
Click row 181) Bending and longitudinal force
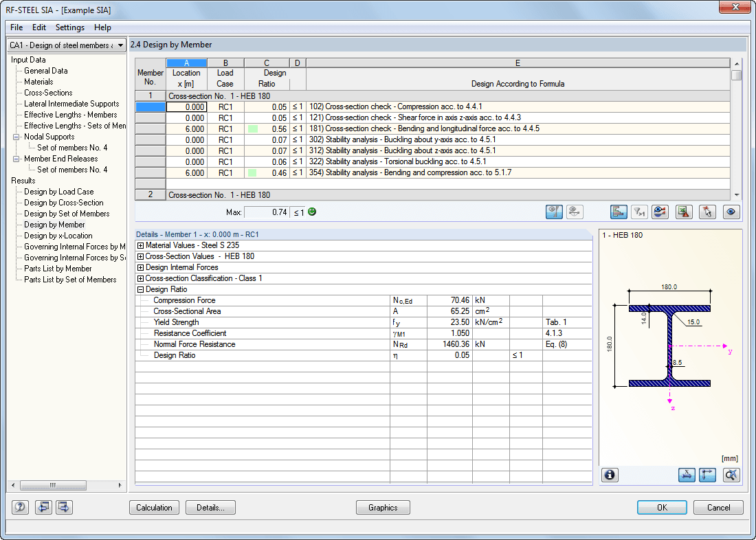point(432,128)
